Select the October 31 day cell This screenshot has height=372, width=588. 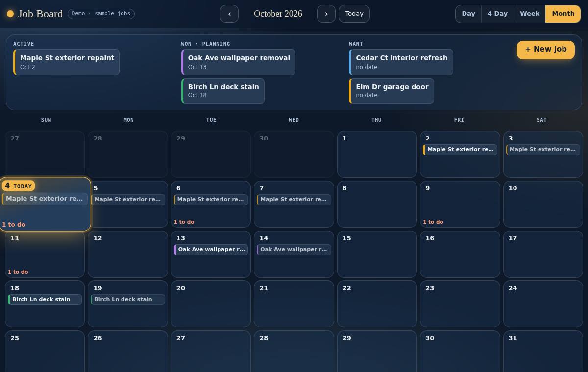[x=543, y=351]
